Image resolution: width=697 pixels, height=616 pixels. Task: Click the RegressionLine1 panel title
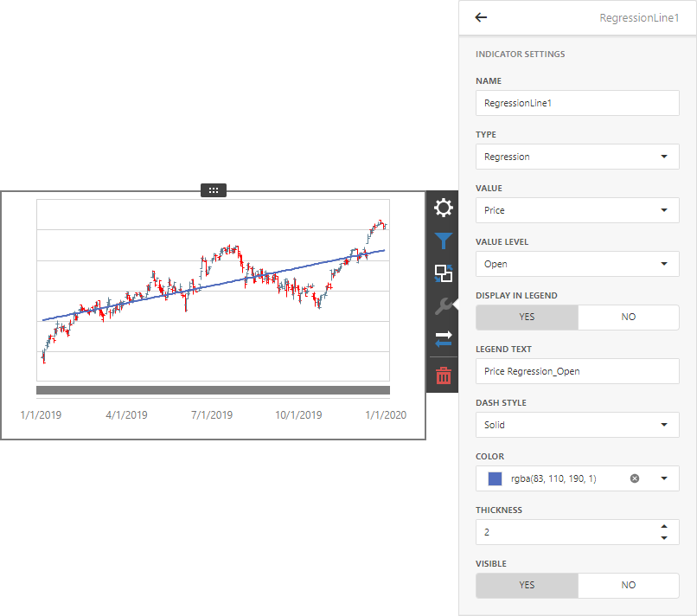[x=639, y=17]
